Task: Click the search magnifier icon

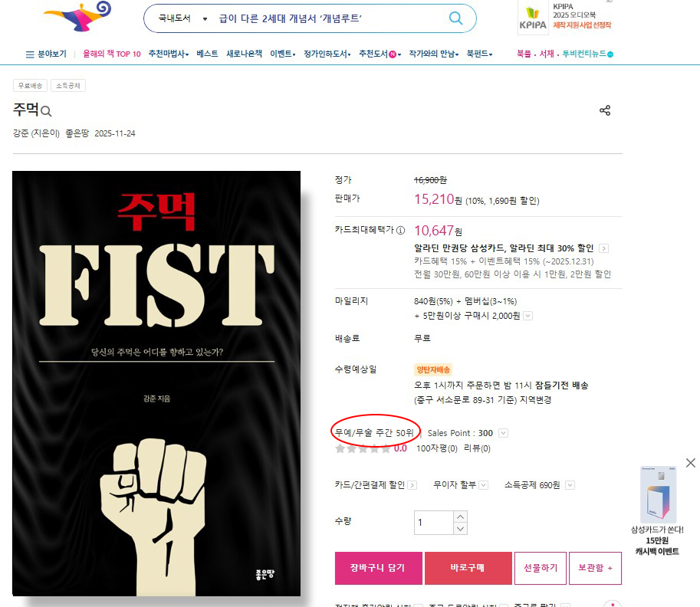Action: pos(455,18)
